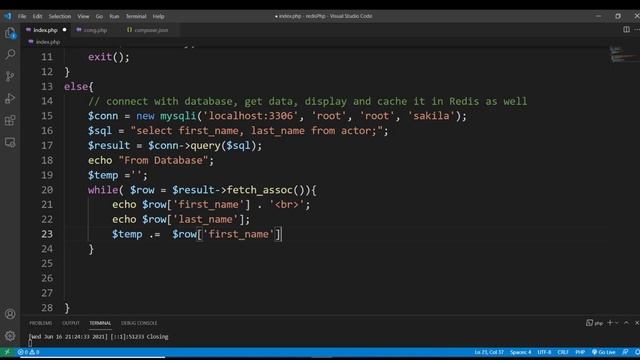Image resolution: width=640 pixels, height=360 pixels.
Task: Open the Manage gear icon
Action: [x=10, y=336]
